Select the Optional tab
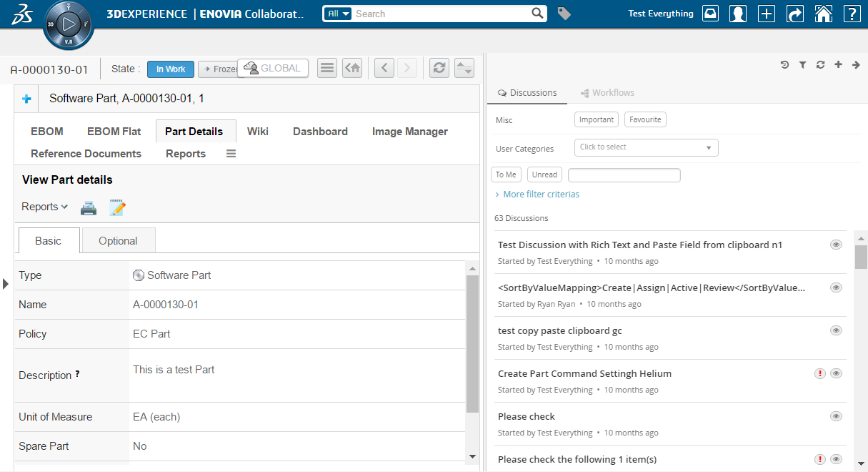 118,241
